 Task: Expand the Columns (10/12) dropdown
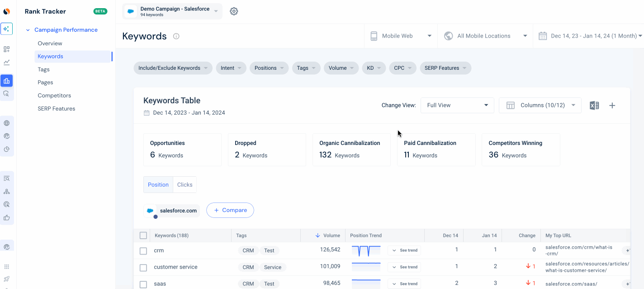click(540, 105)
